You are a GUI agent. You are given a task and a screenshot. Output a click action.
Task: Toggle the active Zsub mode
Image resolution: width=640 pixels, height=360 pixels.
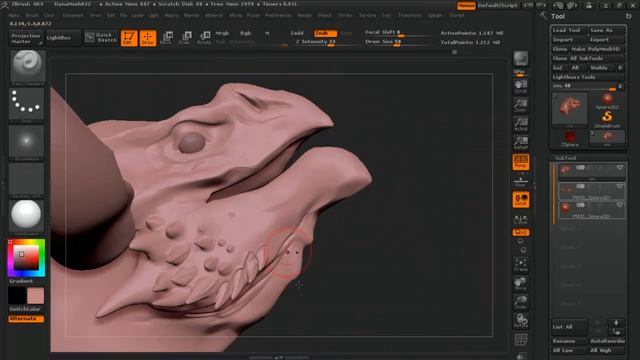[325, 33]
